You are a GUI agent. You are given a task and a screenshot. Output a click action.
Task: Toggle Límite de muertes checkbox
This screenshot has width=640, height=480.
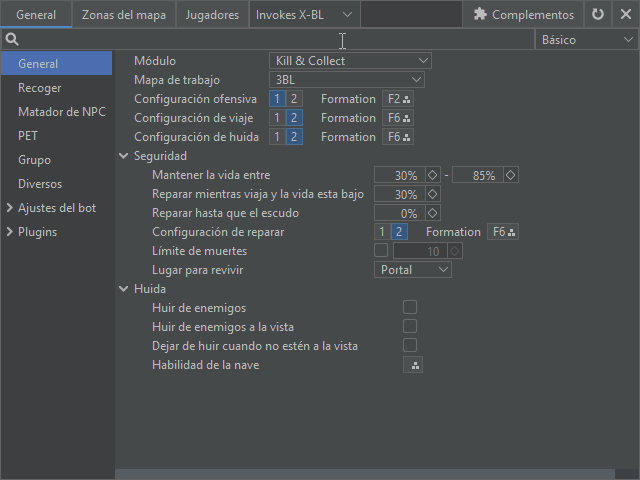[x=381, y=250]
